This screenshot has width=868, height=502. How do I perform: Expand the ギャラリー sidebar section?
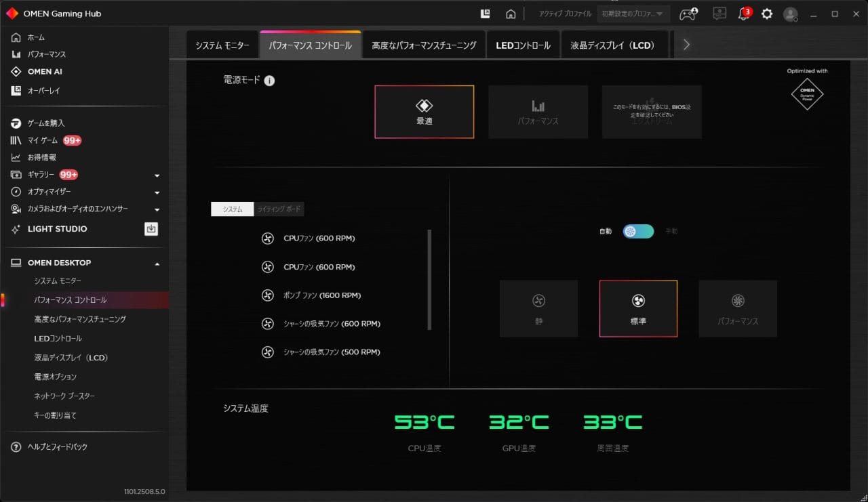157,175
